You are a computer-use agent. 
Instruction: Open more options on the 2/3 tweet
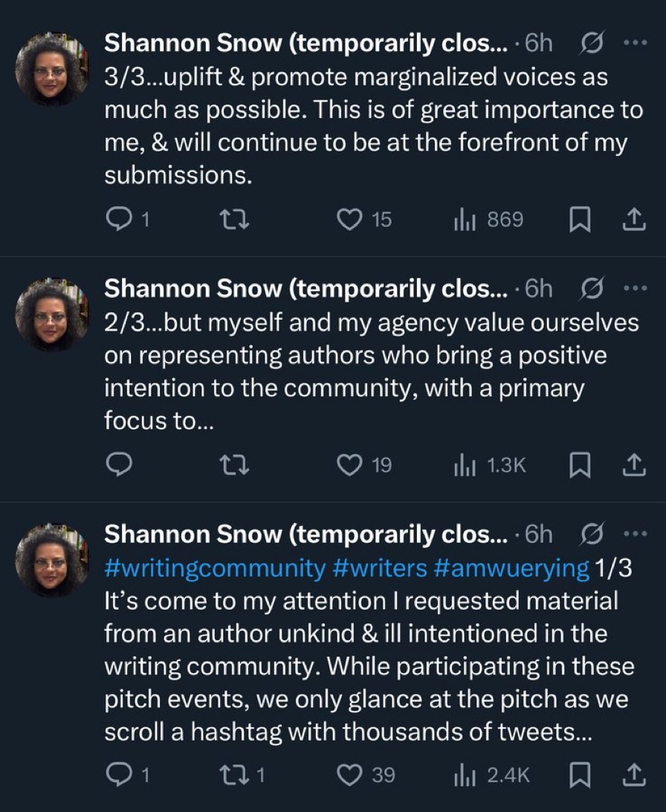pyautogui.click(x=634, y=288)
